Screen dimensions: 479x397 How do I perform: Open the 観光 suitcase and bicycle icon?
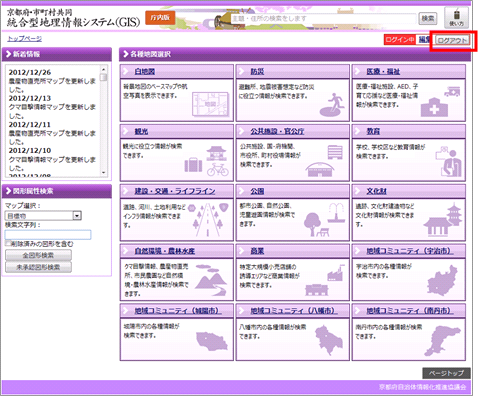point(207,161)
